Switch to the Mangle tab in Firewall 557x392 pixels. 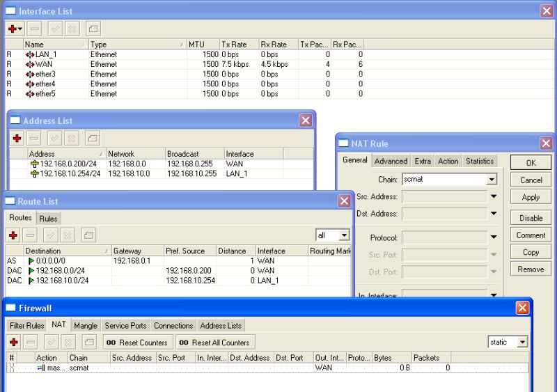(x=86, y=325)
